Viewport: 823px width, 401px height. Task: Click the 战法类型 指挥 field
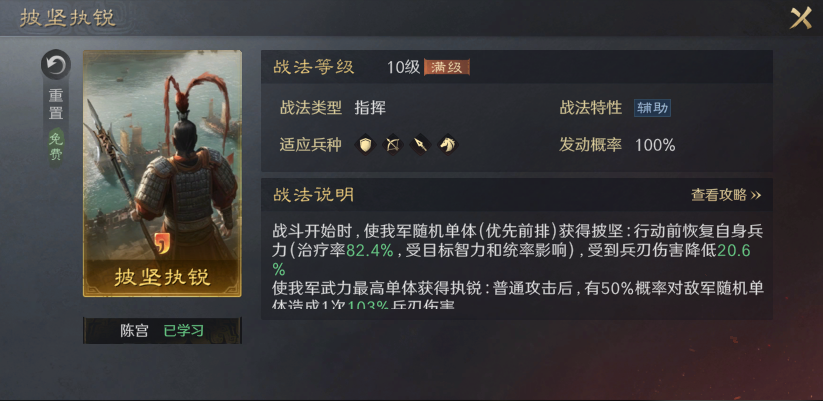coord(333,109)
